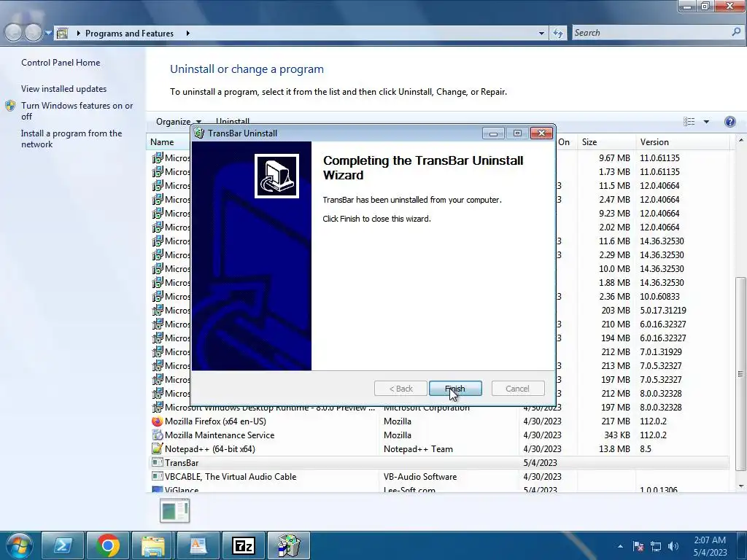
Task: Select Mozilla Firefox (x64 en-US) entry
Action: (x=215, y=421)
